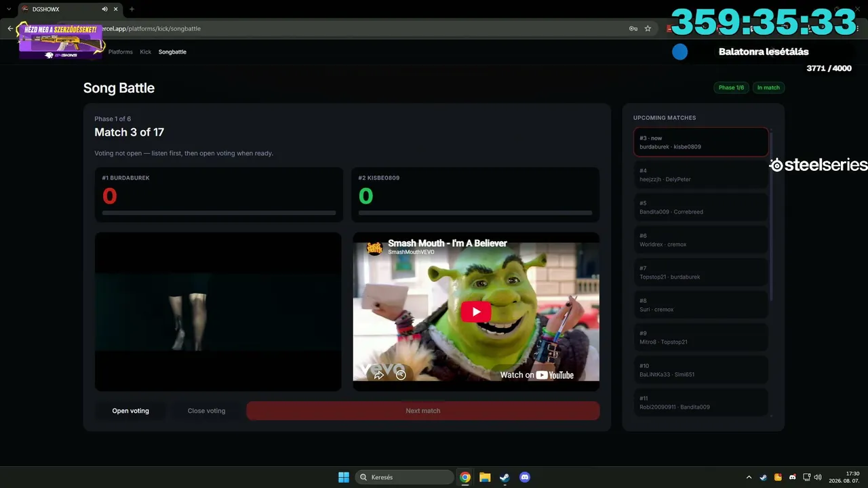868x488 pixels.
Task: Click the Smash Mouth channel avatar icon
Action: click(x=374, y=247)
